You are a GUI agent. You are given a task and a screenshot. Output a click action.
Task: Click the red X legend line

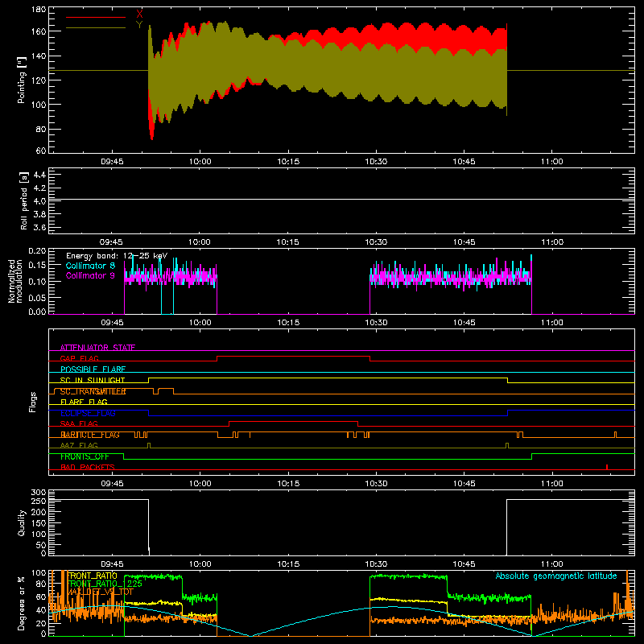[x=96, y=17]
